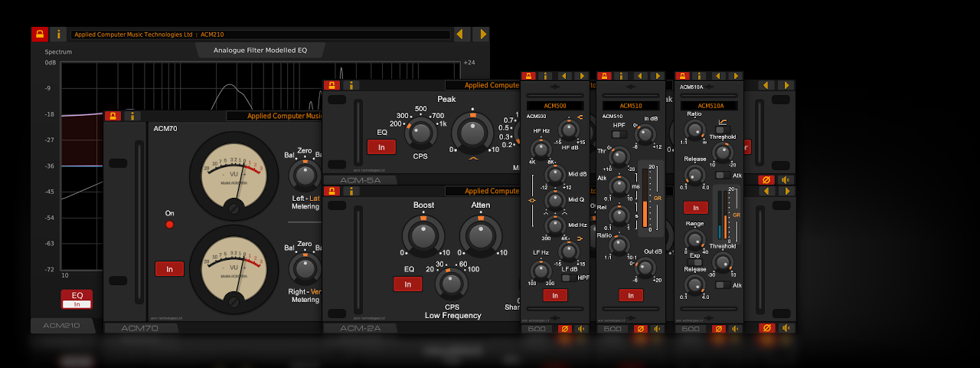Toggle the Exp switch on ACM510A

click(x=695, y=262)
